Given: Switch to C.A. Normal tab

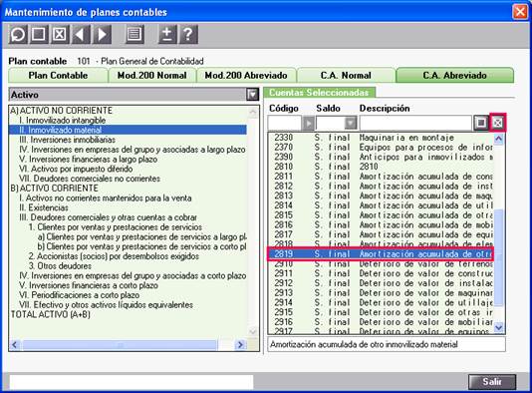Looking at the screenshot, I should point(346,76).
